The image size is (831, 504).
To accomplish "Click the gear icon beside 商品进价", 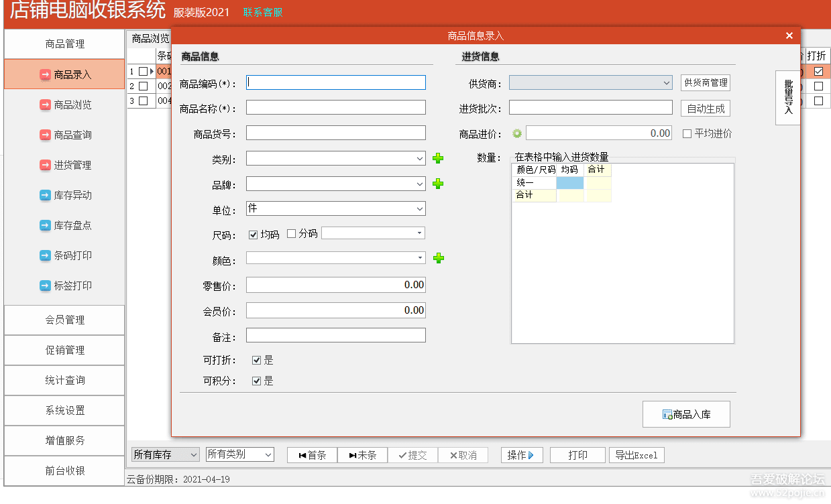I will click(x=517, y=133).
